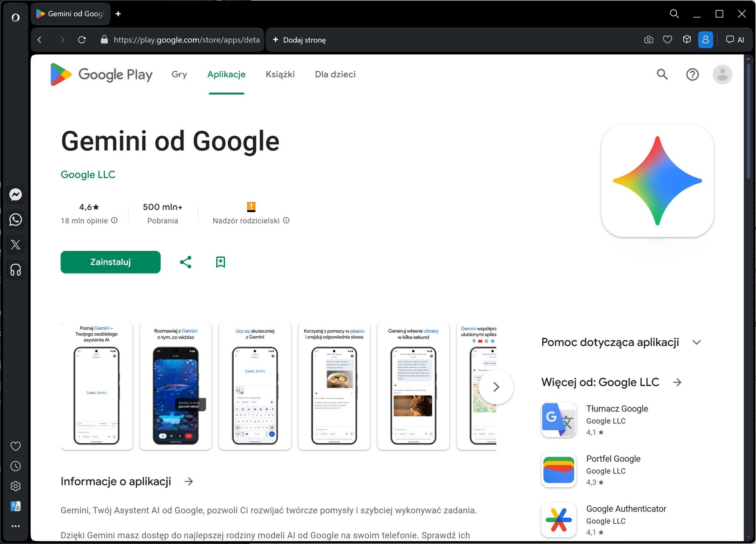
Task: Click the Zainstaluj install button
Action: tap(111, 262)
